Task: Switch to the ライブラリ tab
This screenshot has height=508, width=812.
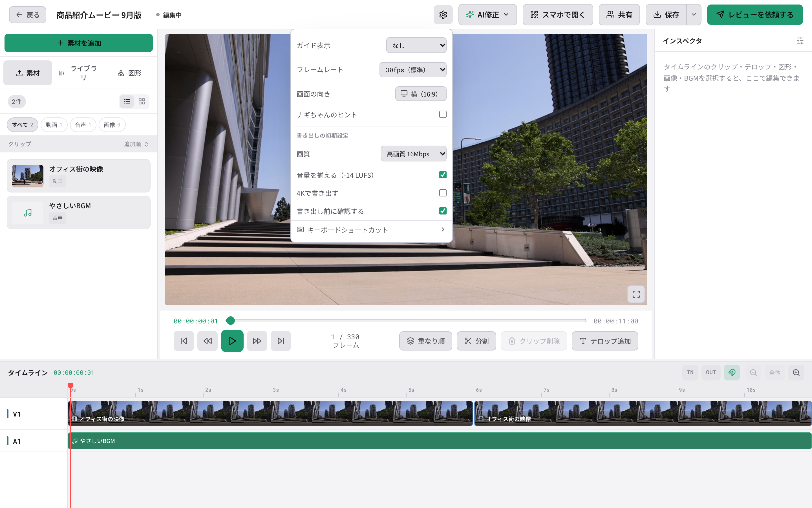Action: (x=78, y=73)
